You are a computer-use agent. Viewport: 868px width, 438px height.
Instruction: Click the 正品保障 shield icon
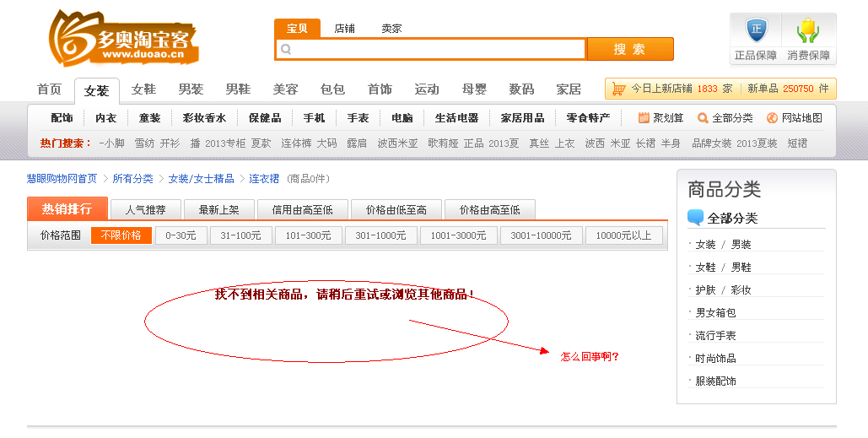coord(756,31)
